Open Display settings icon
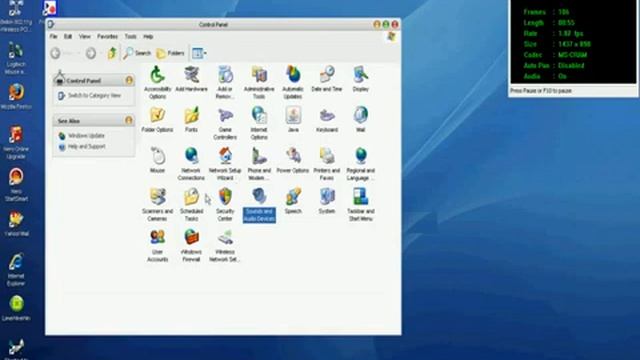The height and width of the screenshot is (360, 640). pyautogui.click(x=360, y=79)
